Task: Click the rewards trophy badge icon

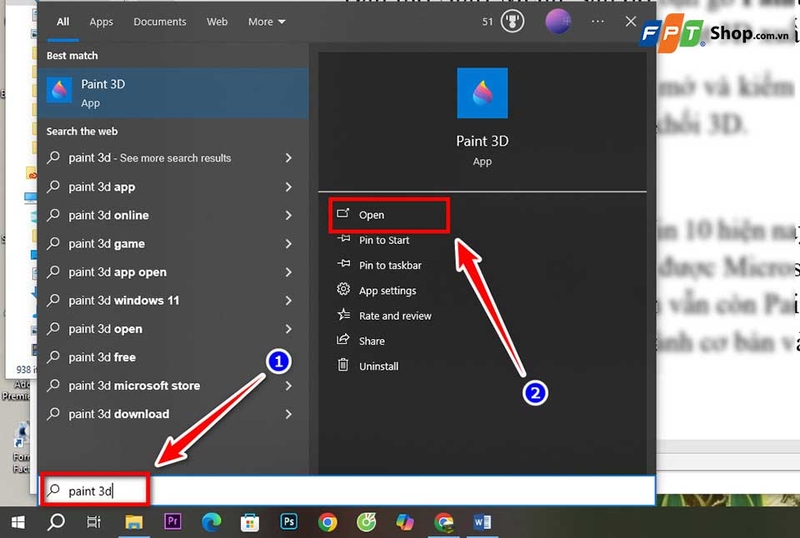Action: (x=512, y=21)
